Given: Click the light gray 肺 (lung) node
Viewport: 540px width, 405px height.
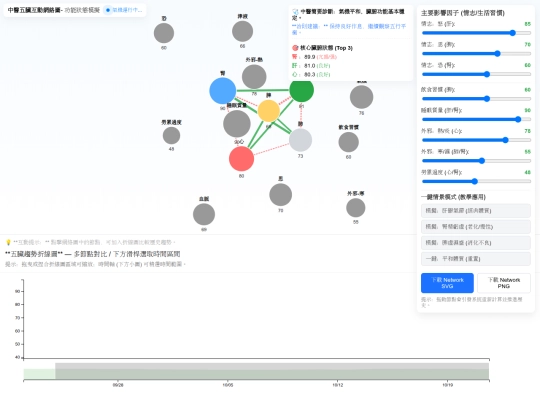Looking at the screenshot, I should (x=300, y=140).
